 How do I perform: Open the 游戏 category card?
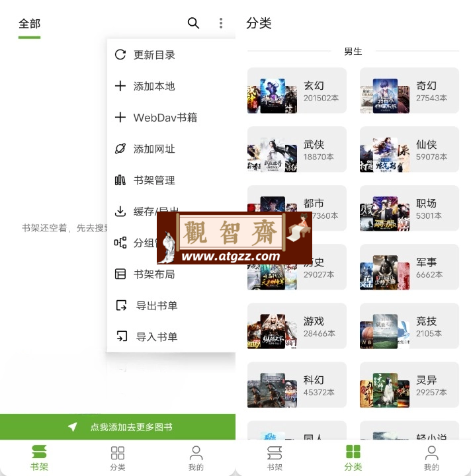point(297,326)
